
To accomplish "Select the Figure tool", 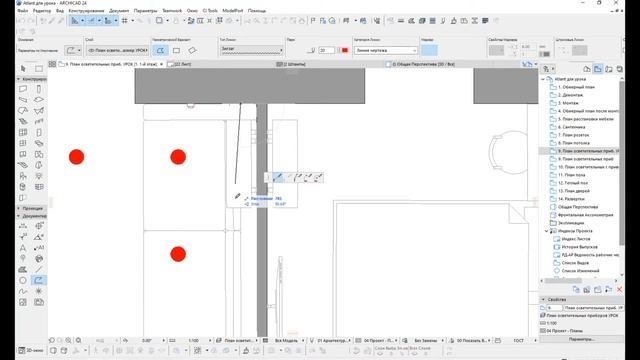I will tap(23, 302).
